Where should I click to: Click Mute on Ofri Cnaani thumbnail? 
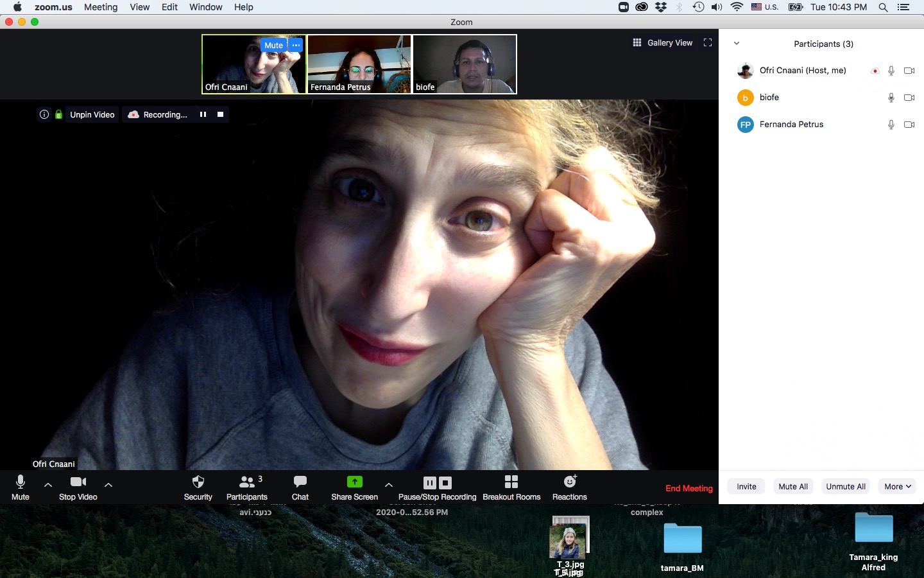tap(273, 45)
